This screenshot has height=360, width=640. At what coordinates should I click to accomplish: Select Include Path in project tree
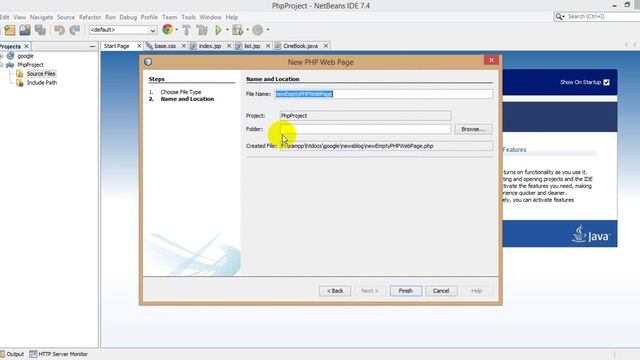coord(42,83)
